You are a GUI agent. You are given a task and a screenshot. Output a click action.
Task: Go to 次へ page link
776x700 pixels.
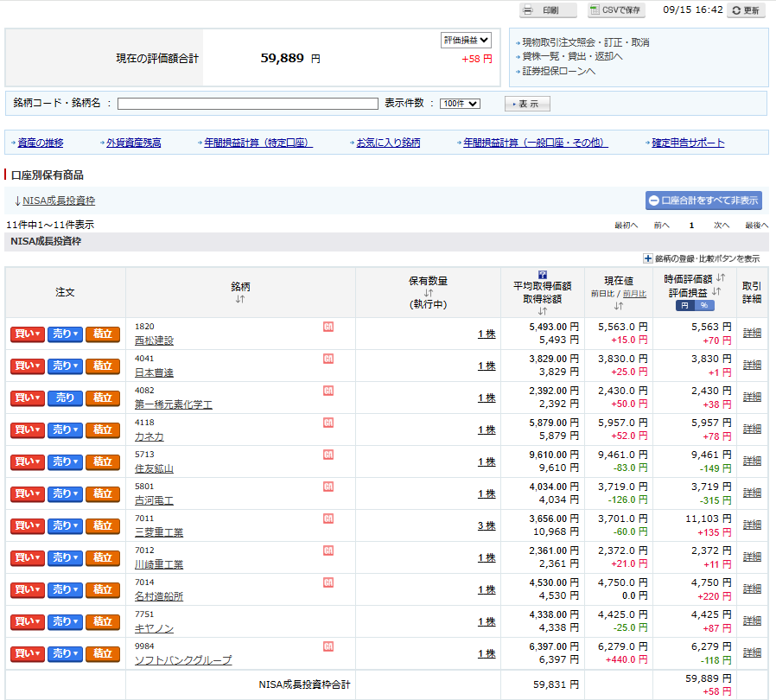(x=721, y=226)
